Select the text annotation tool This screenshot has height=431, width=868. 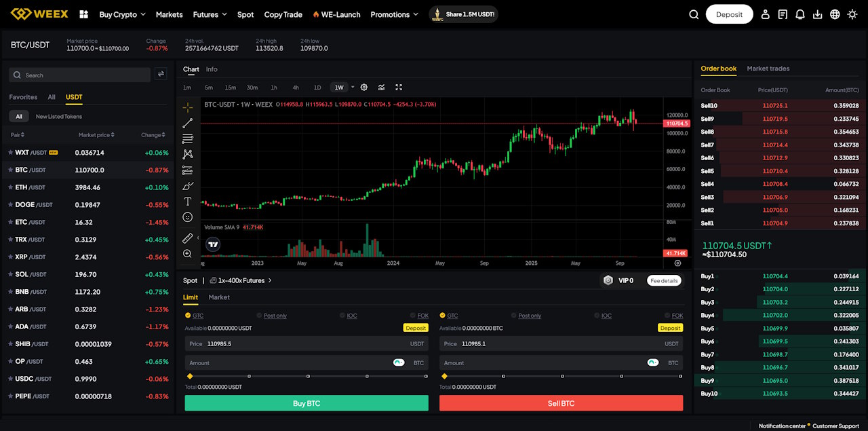tap(187, 201)
